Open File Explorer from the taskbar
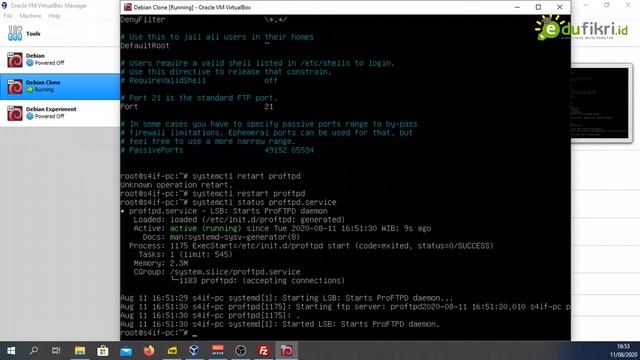 tap(80, 351)
